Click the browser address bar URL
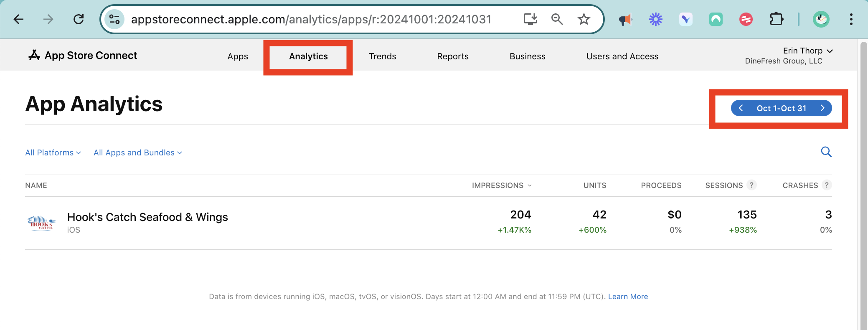The image size is (868, 330). click(x=311, y=19)
